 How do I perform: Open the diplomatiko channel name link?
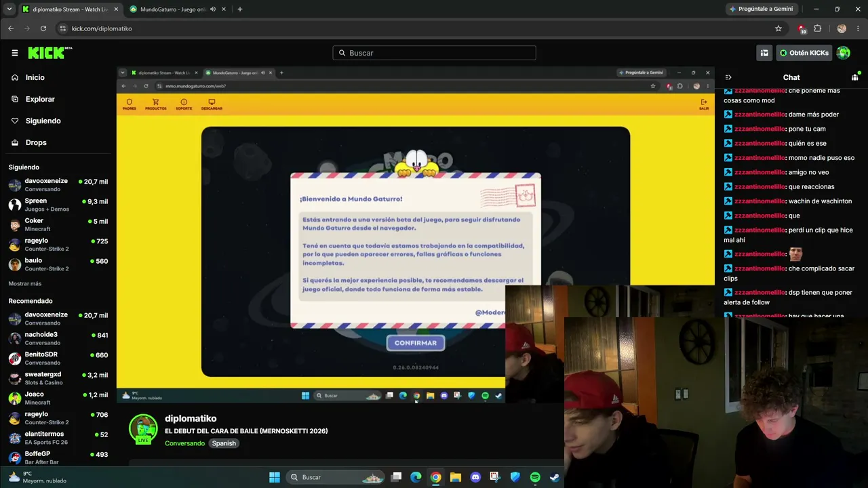point(191,419)
